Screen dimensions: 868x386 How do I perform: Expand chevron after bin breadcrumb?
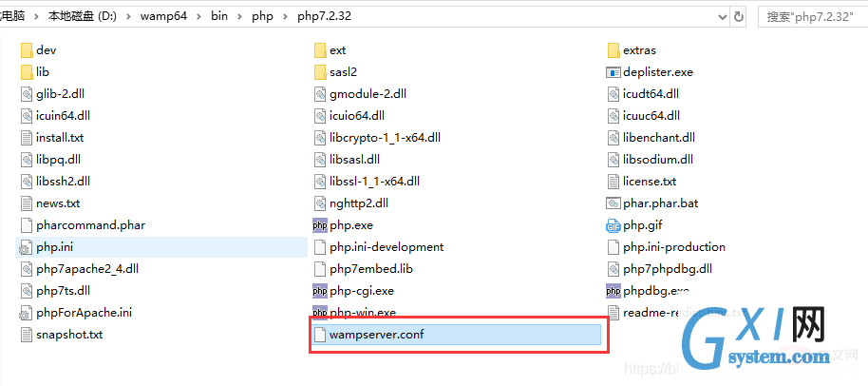pyautogui.click(x=239, y=16)
